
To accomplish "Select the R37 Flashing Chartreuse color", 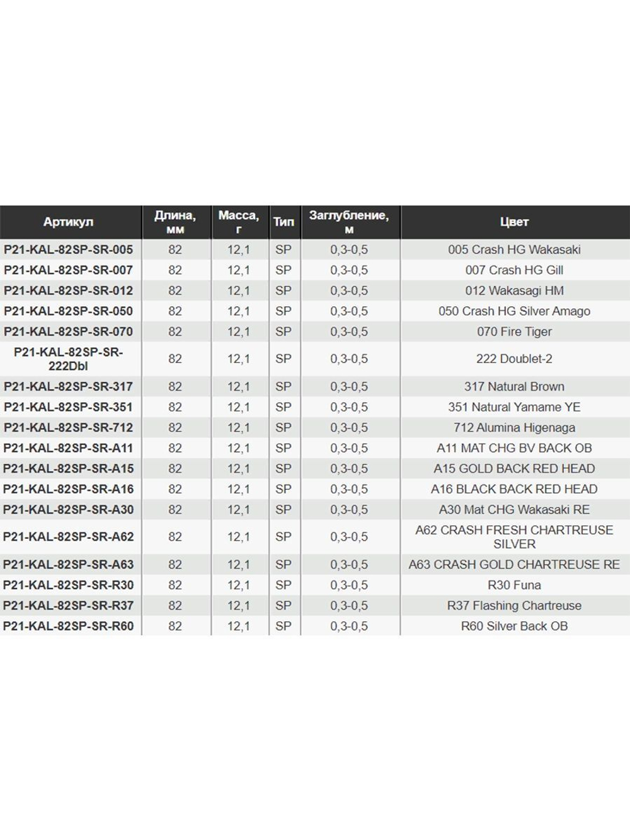I will tap(514, 606).
